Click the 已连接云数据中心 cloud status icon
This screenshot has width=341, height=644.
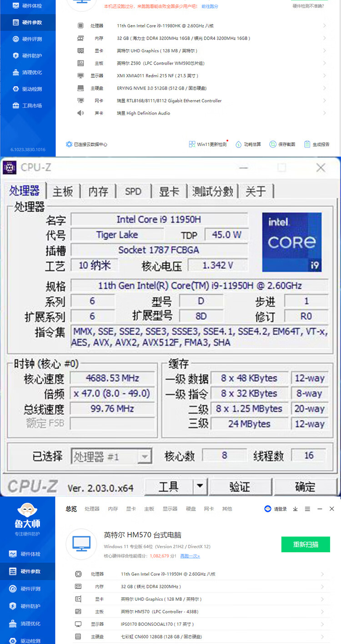click(x=69, y=144)
